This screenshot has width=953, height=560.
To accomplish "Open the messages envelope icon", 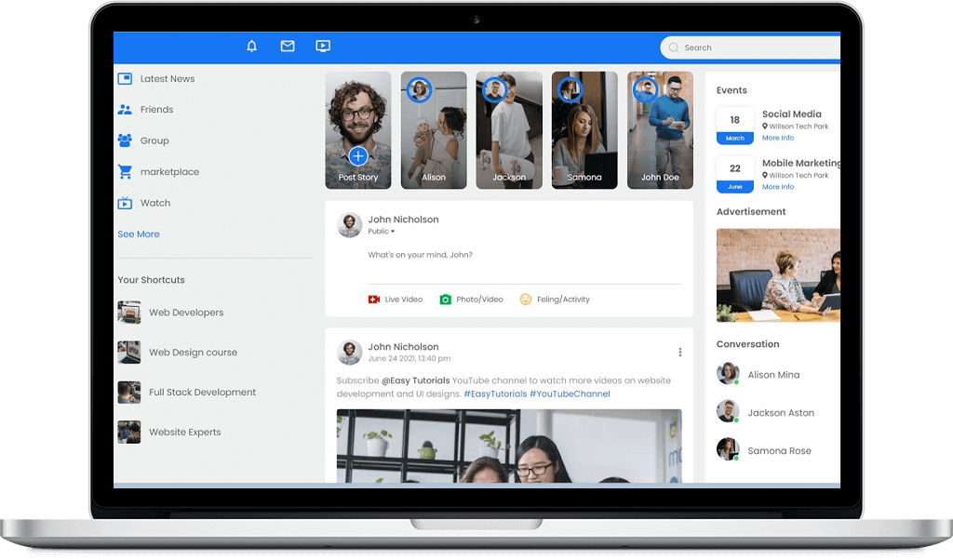I will coord(288,47).
